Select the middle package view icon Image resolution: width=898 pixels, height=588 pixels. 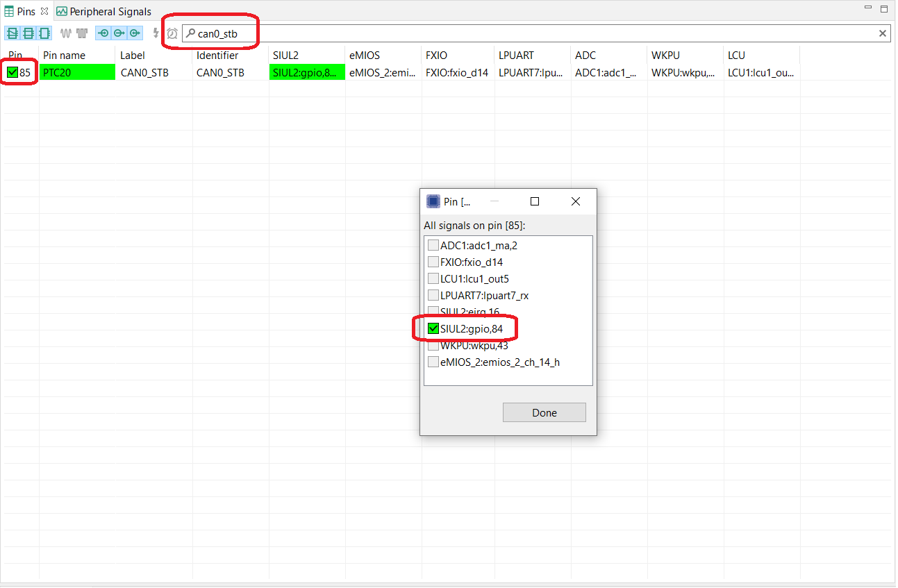[28, 33]
